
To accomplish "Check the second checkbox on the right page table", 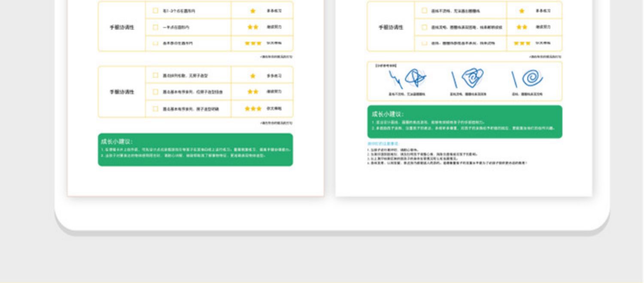I will 424,27.
